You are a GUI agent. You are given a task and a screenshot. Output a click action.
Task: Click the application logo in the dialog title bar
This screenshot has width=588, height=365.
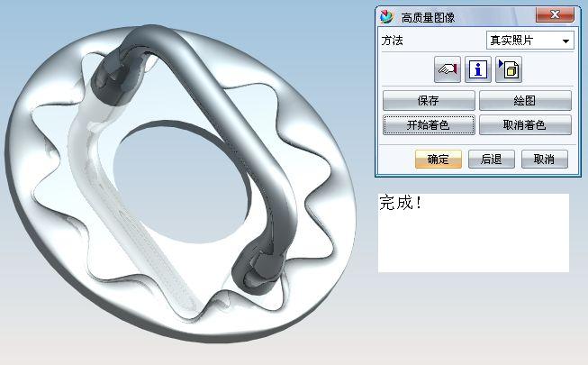[x=386, y=16]
